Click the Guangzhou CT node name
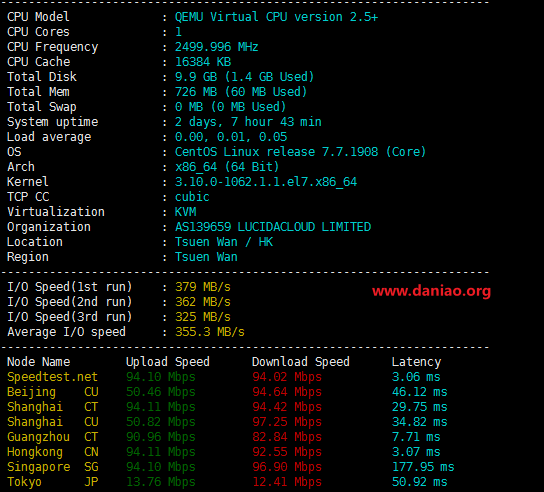This screenshot has height=492, width=544. coord(53,437)
